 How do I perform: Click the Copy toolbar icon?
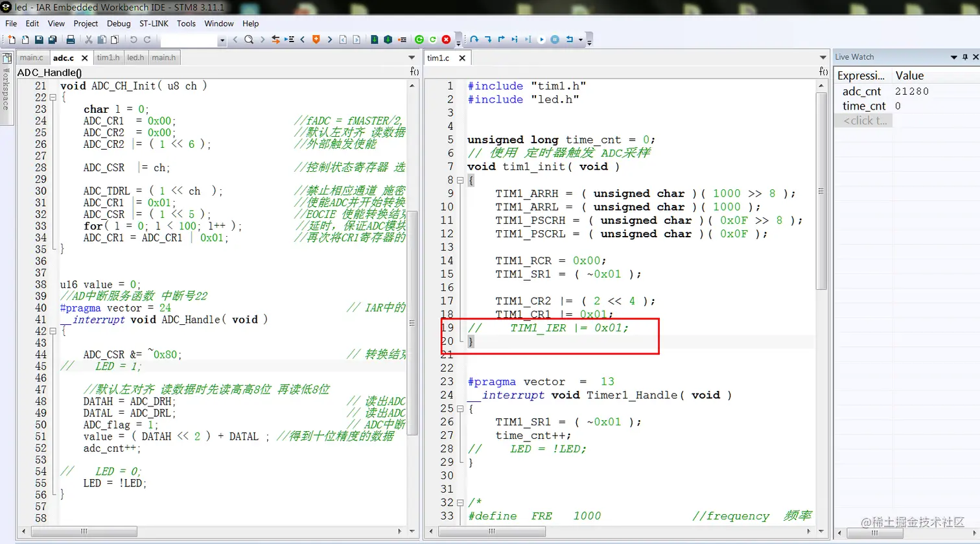tap(102, 40)
